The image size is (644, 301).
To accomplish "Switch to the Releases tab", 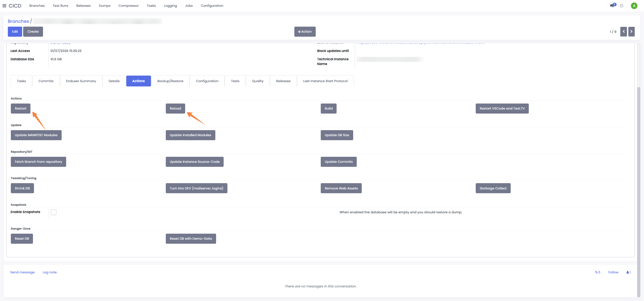I will pos(283,81).
